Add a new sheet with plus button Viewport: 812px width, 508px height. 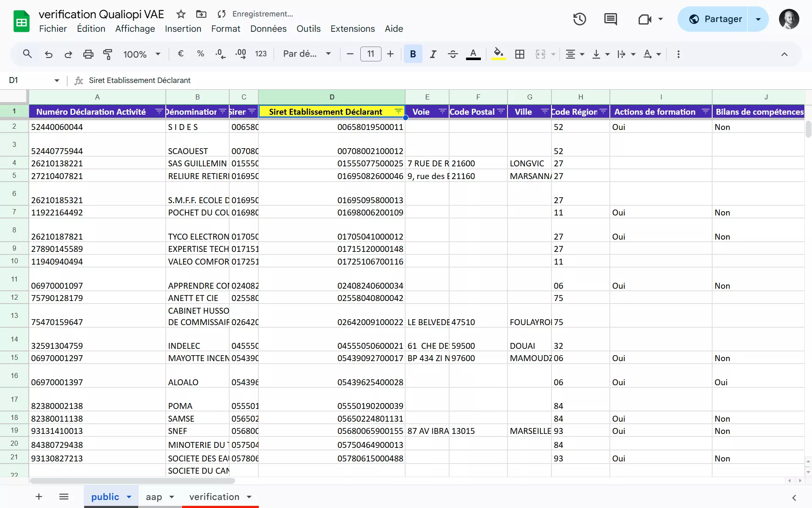(x=38, y=497)
